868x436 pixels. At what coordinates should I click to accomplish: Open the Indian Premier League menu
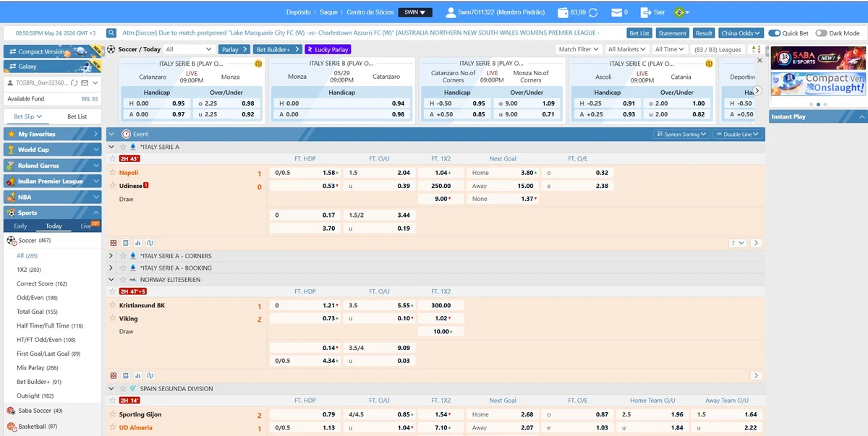pyautogui.click(x=52, y=181)
